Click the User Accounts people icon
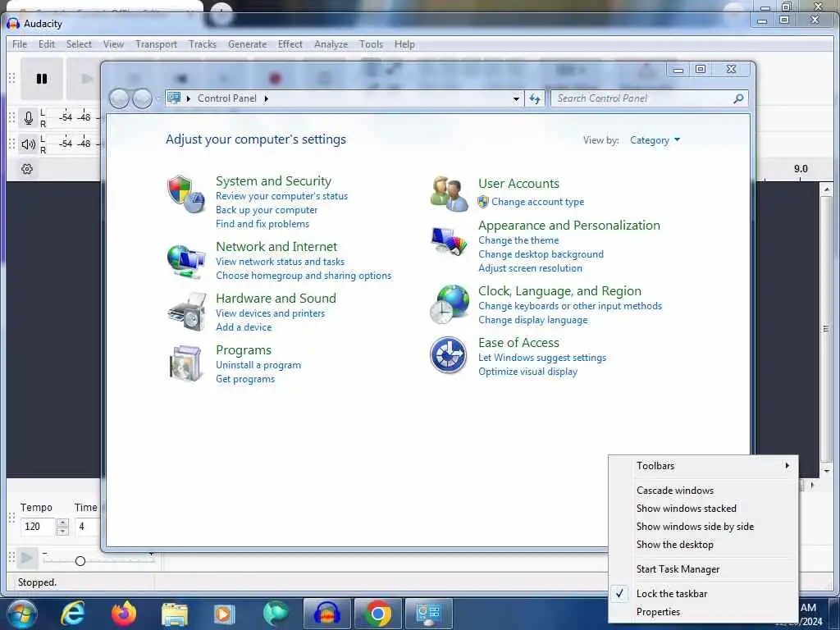 coord(449,194)
